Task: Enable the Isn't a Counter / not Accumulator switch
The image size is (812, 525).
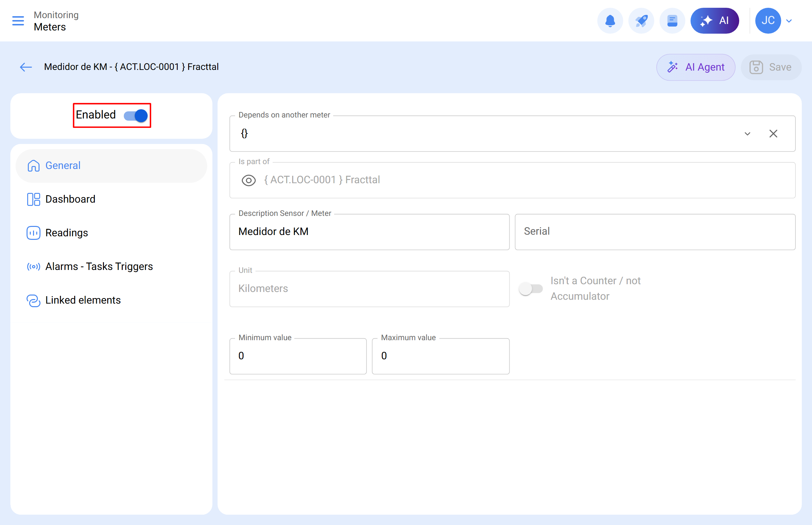Action: (530, 288)
